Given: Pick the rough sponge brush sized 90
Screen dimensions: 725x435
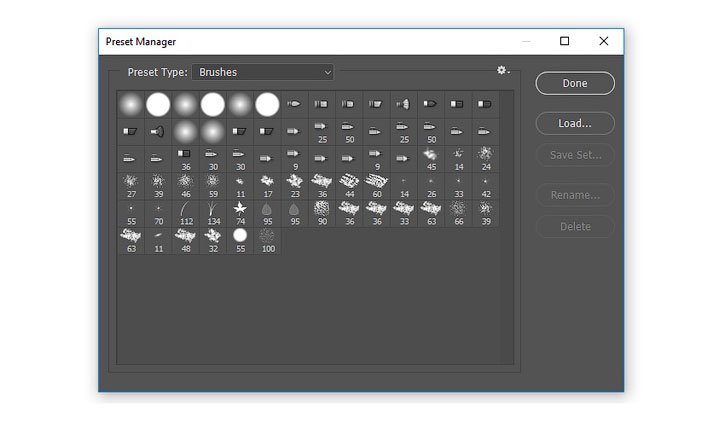Looking at the screenshot, I should 322,213.
